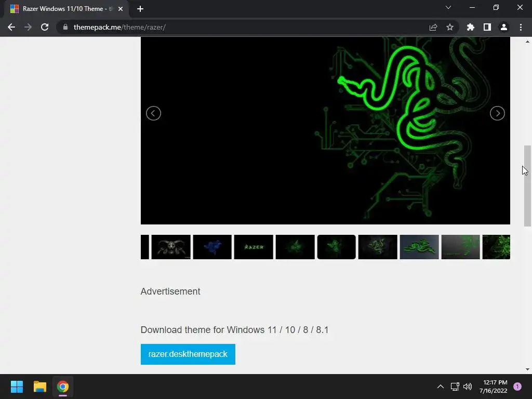Open the clock showing 12:17 PM

(x=494, y=387)
